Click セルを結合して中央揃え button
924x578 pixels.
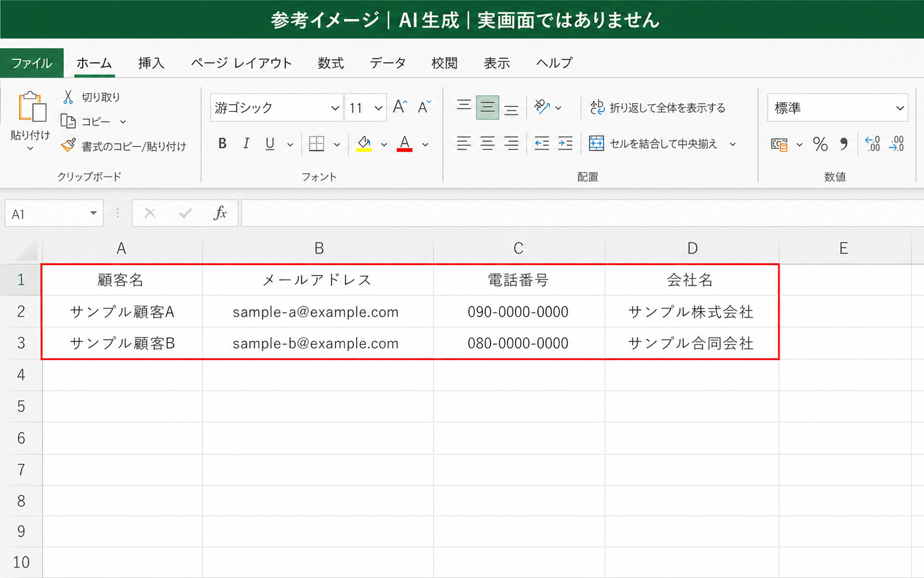[653, 144]
